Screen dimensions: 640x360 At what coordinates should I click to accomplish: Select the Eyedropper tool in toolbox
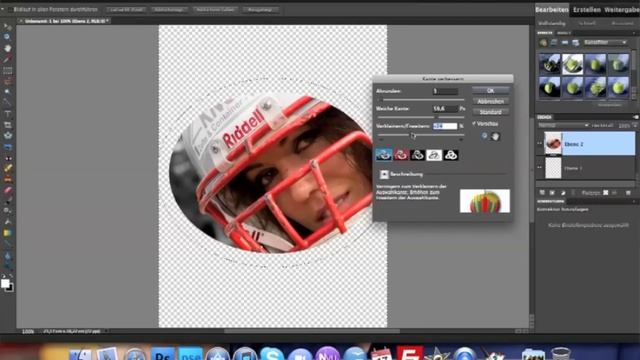(7, 59)
